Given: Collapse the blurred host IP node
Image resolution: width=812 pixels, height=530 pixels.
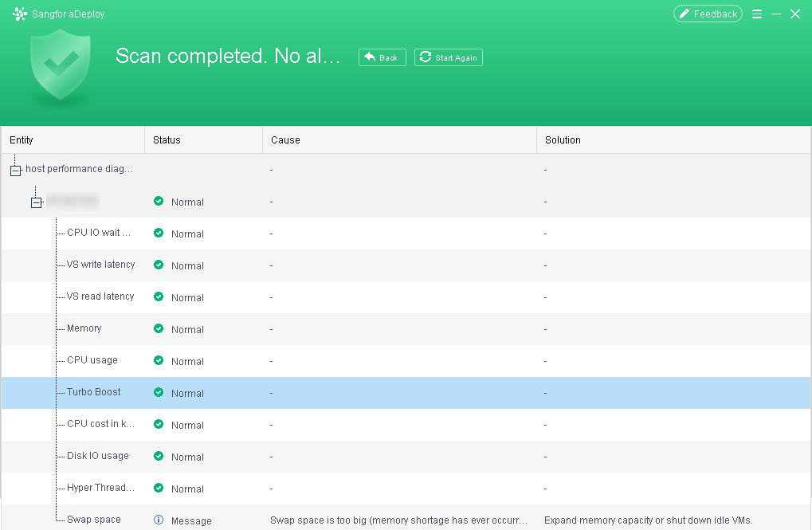Looking at the screenshot, I should (36, 202).
